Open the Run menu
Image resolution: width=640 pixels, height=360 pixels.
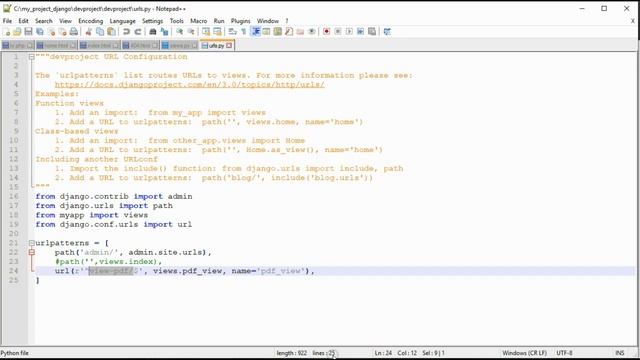coord(219,21)
